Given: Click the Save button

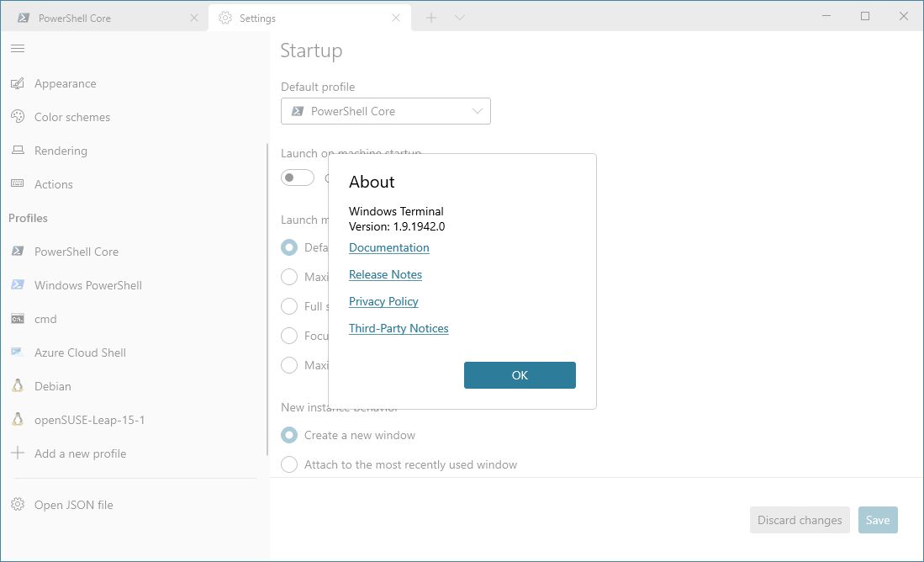Looking at the screenshot, I should [x=878, y=520].
